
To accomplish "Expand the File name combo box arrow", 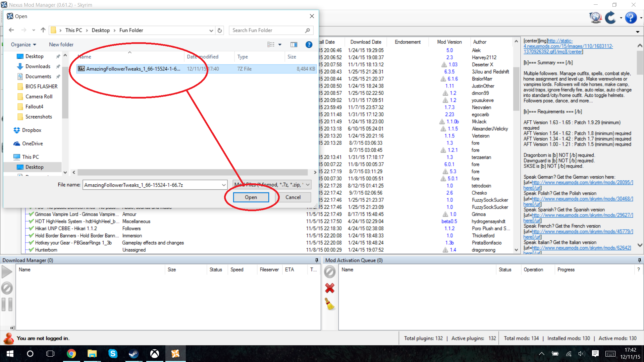I will point(224,185).
